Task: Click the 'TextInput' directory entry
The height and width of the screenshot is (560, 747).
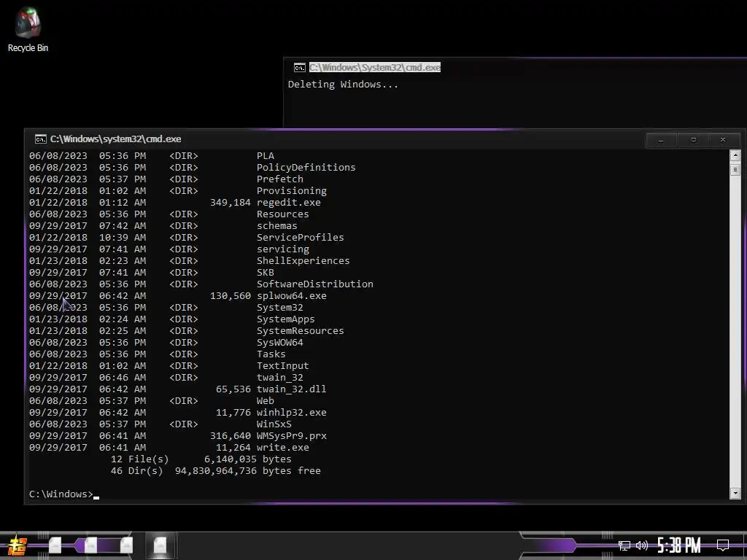Action: coord(282,366)
